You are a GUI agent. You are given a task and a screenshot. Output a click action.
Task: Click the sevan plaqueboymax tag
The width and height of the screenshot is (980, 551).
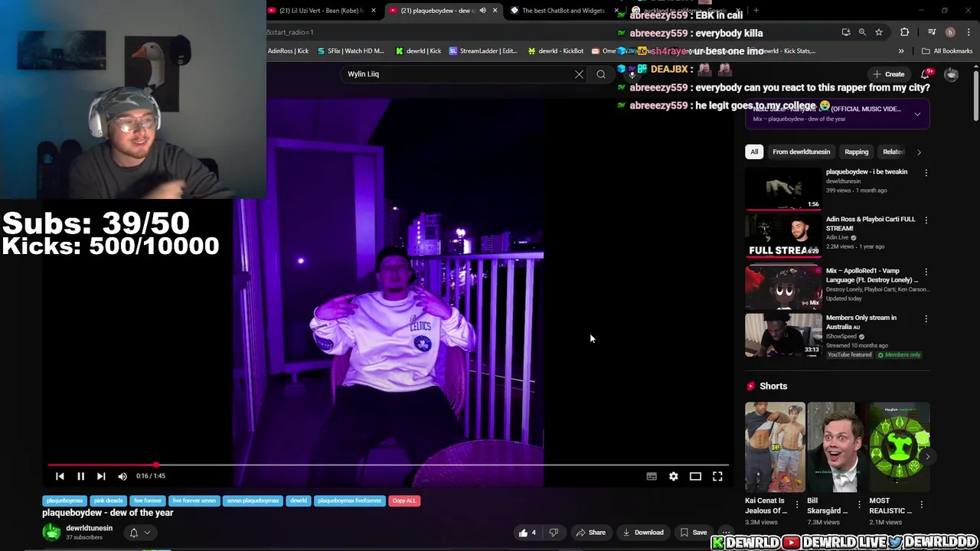pos(253,500)
